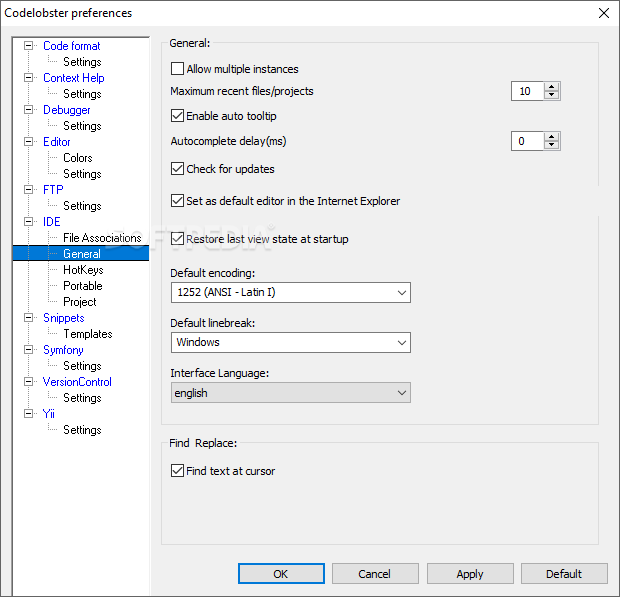
Task: Open File Associations under IDE
Action: click(102, 238)
